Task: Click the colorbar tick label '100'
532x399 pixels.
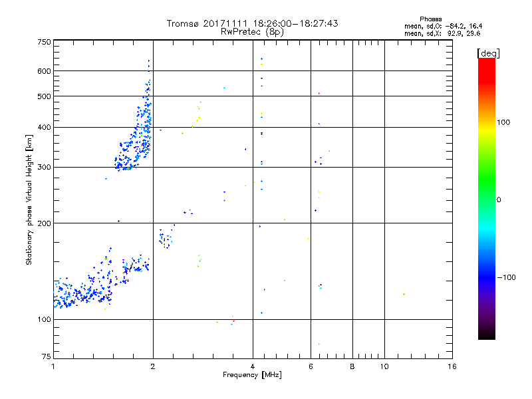Action: [x=503, y=122]
